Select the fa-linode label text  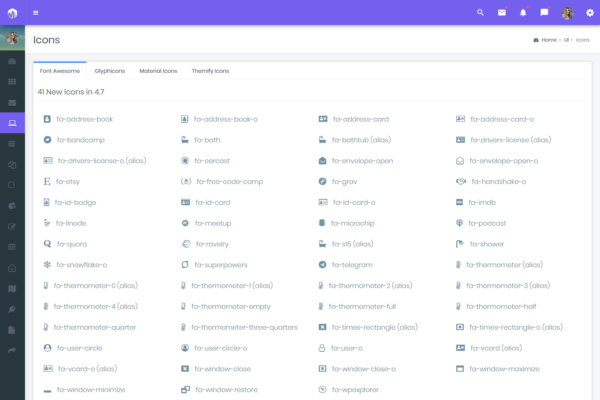[71, 223]
